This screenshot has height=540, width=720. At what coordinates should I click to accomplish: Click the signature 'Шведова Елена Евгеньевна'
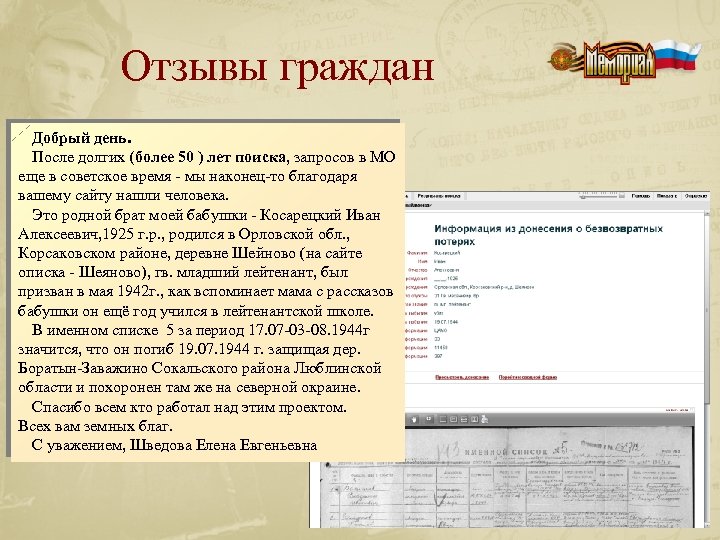(223, 445)
